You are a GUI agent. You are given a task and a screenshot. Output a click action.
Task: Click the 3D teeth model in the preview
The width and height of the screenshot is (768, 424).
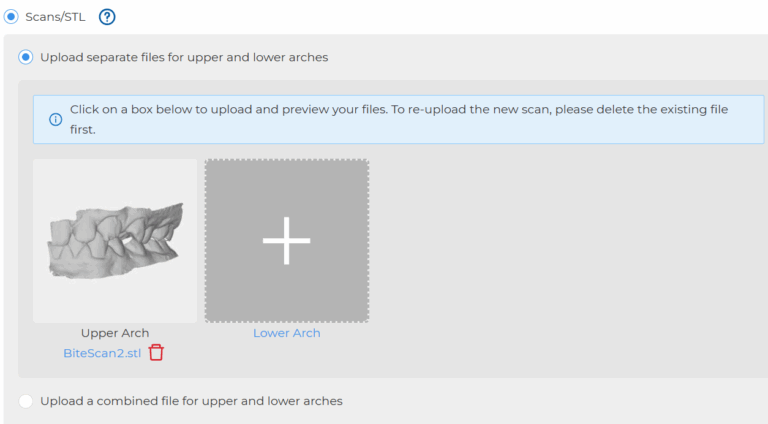tap(116, 241)
